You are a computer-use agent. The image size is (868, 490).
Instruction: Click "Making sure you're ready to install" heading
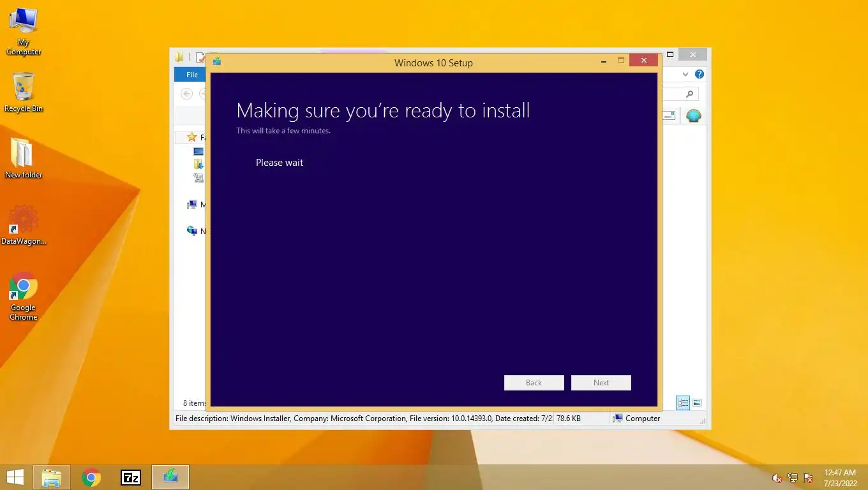coord(383,110)
